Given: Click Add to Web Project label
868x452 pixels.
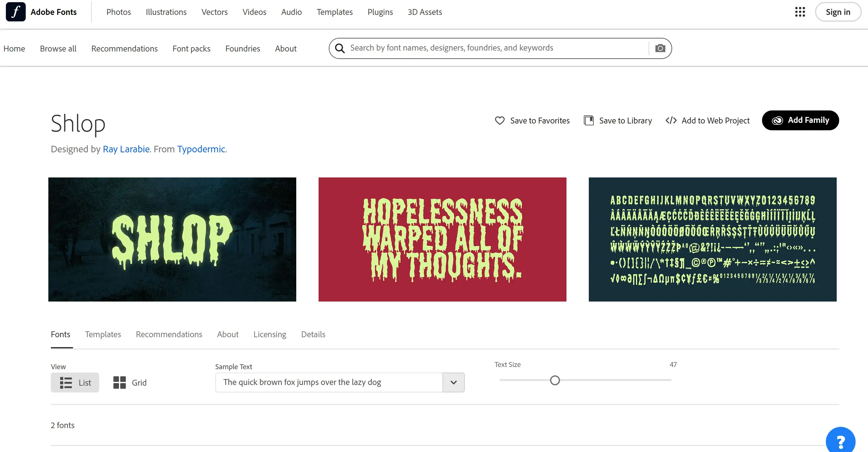Looking at the screenshot, I should click(x=715, y=120).
